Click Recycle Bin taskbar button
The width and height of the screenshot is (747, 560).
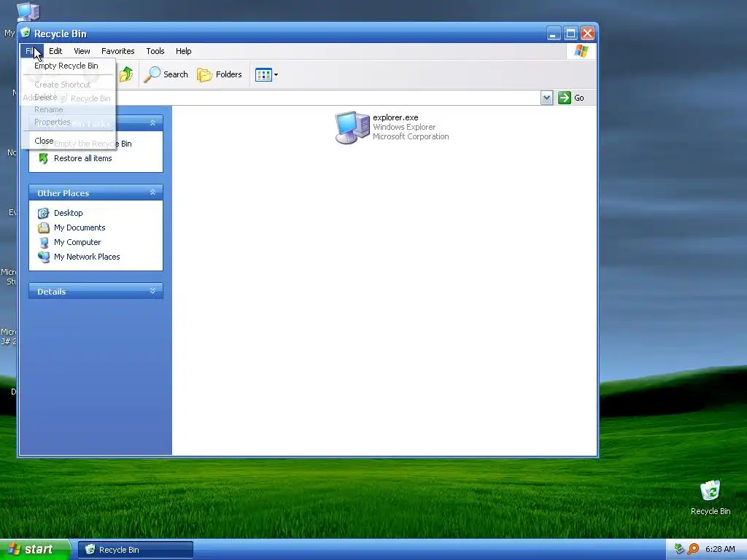135,550
